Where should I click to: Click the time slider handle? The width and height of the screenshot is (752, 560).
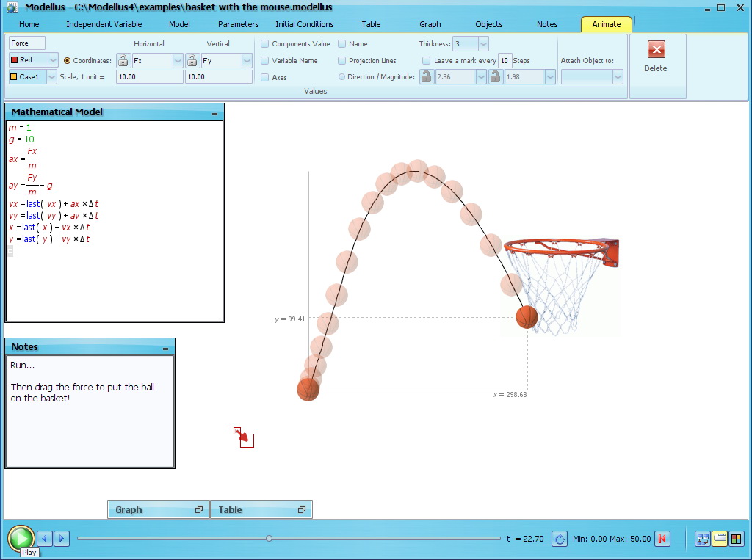269,539
